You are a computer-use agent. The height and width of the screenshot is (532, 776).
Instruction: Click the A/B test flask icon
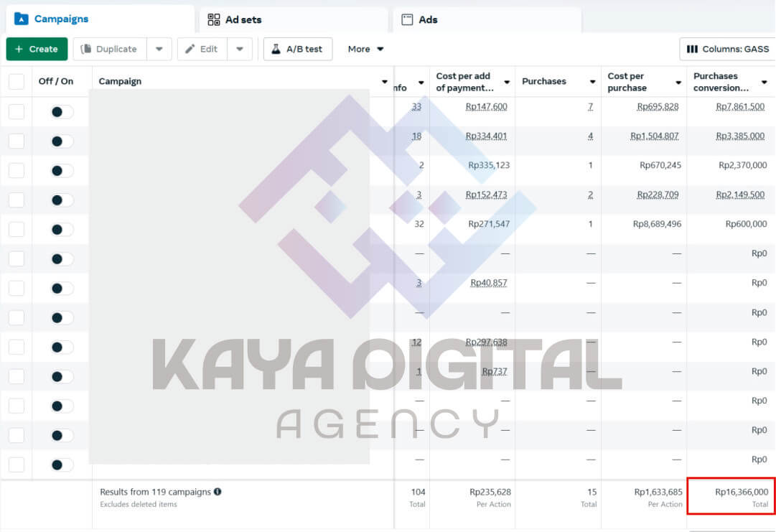[x=276, y=49]
